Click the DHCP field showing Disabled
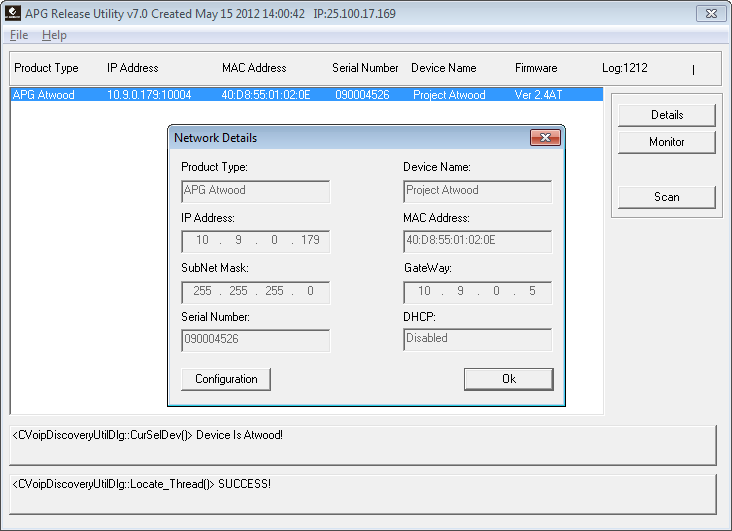 pyautogui.click(x=478, y=340)
